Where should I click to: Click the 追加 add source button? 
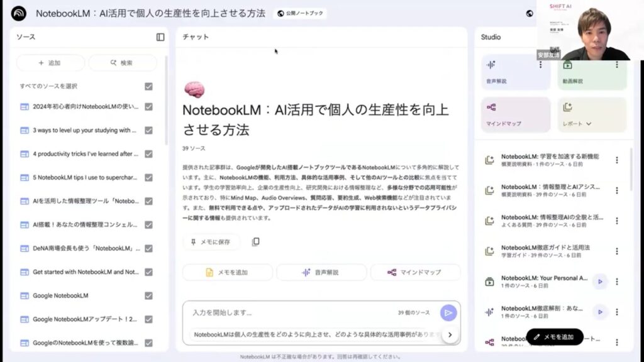tap(50, 63)
